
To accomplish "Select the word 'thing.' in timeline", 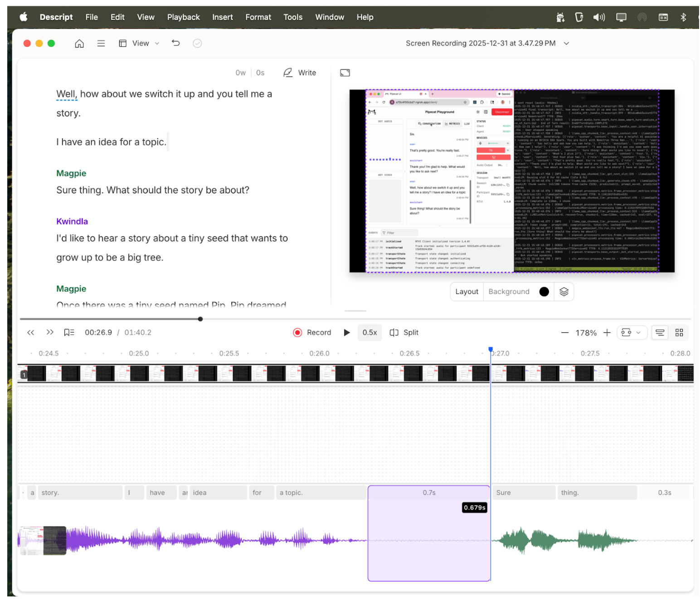I will pos(597,493).
